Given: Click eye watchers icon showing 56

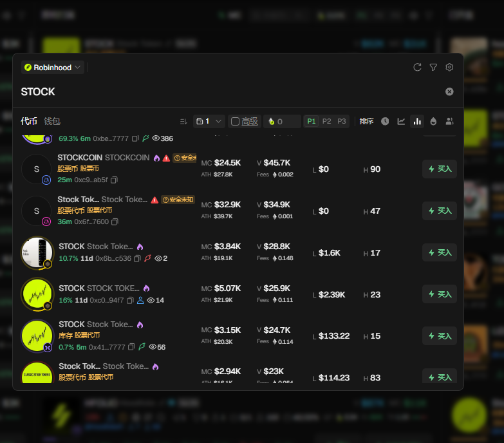Looking at the screenshot, I should [153, 346].
